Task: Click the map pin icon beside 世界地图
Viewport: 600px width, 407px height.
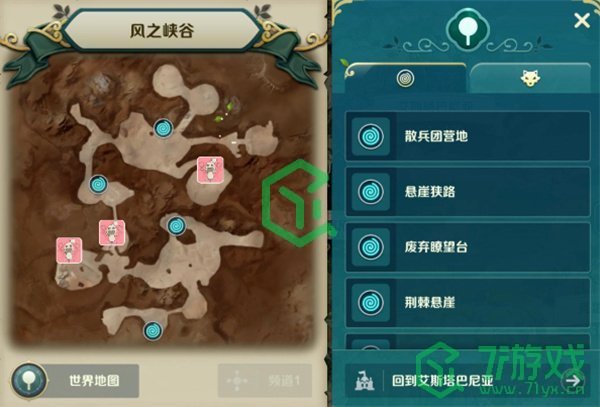Action: pos(29,380)
